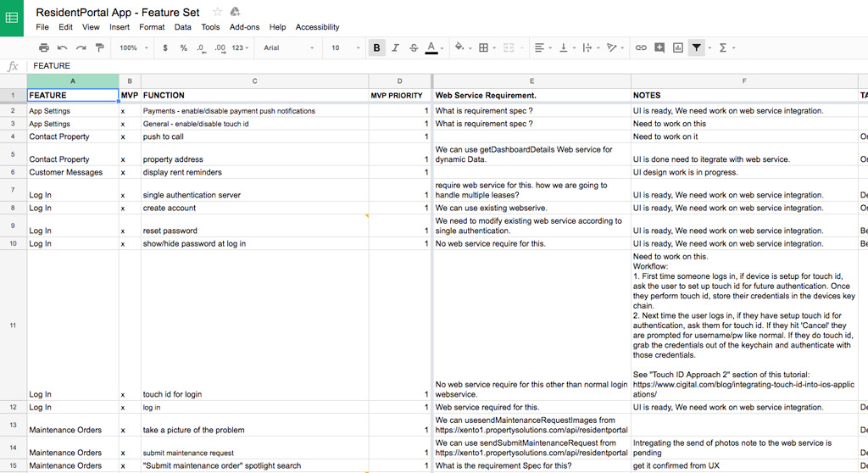Expand borders dropdown arrow
The height and width of the screenshot is (473, 868).
point(494,48)
